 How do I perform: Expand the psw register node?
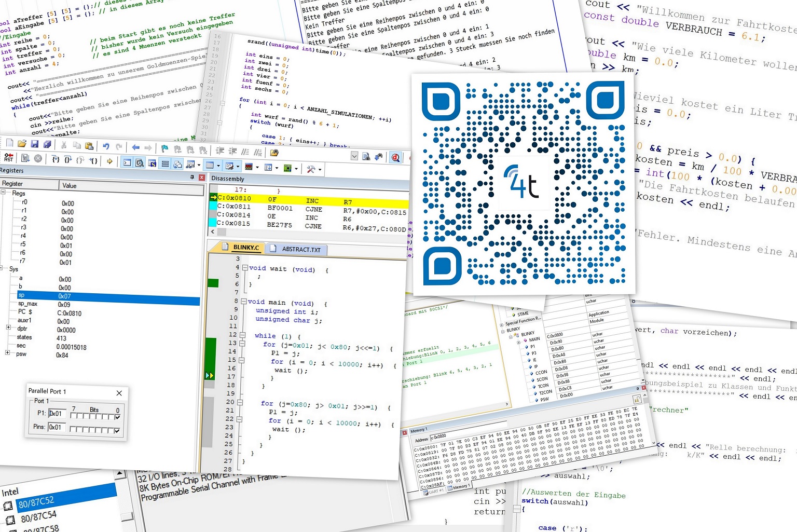7,352
